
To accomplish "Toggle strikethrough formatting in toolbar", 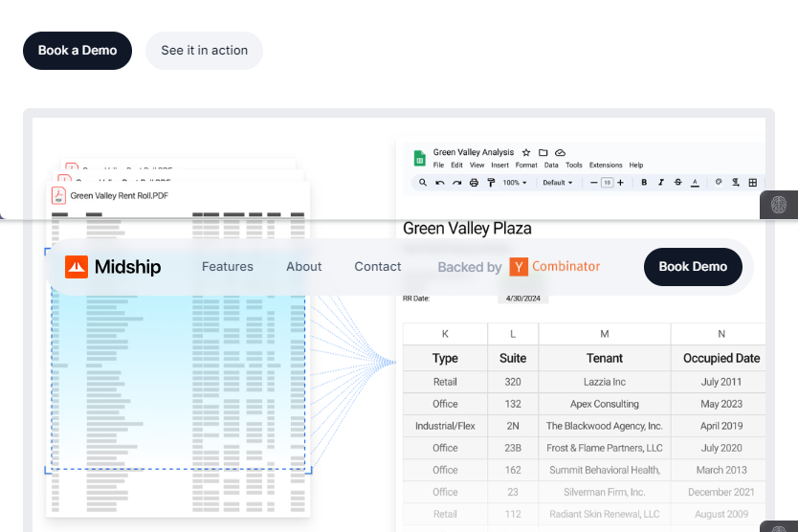I will tap(678, 183).
